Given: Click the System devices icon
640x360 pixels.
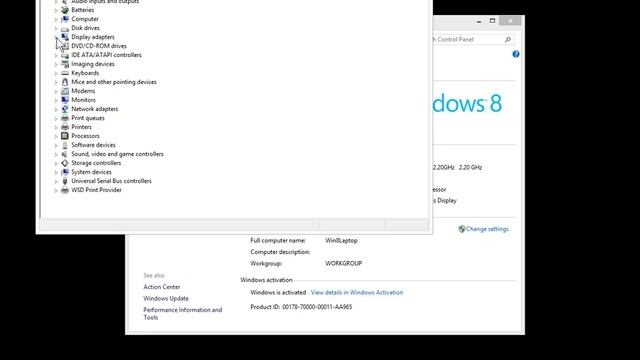Looking at the screenshot, I should click(64, 172).
